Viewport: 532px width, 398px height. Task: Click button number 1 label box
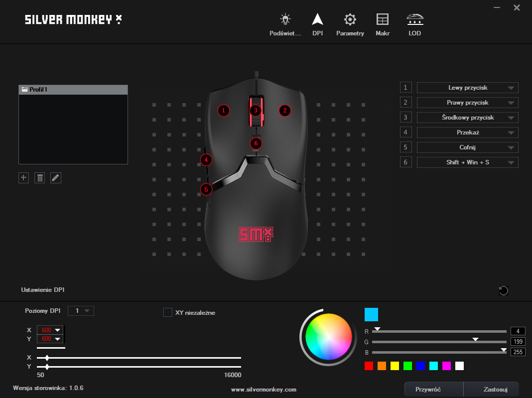[x=405, y=88]
